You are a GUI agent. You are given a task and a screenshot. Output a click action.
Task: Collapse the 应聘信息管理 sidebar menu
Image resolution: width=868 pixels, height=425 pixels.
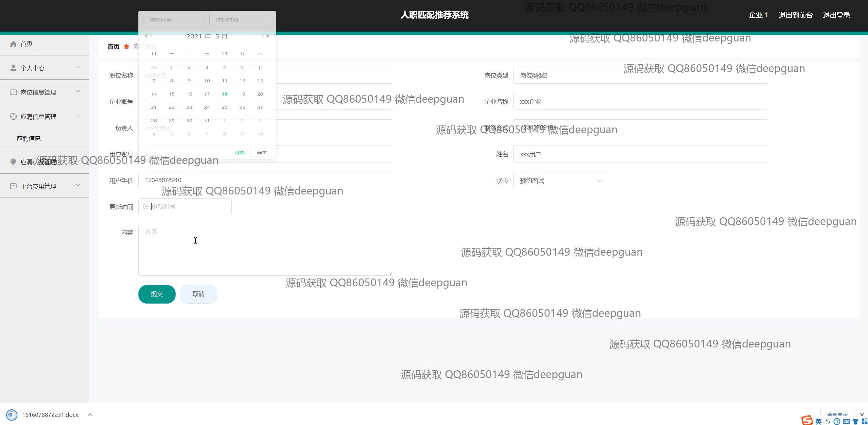[x=78, y=116]
